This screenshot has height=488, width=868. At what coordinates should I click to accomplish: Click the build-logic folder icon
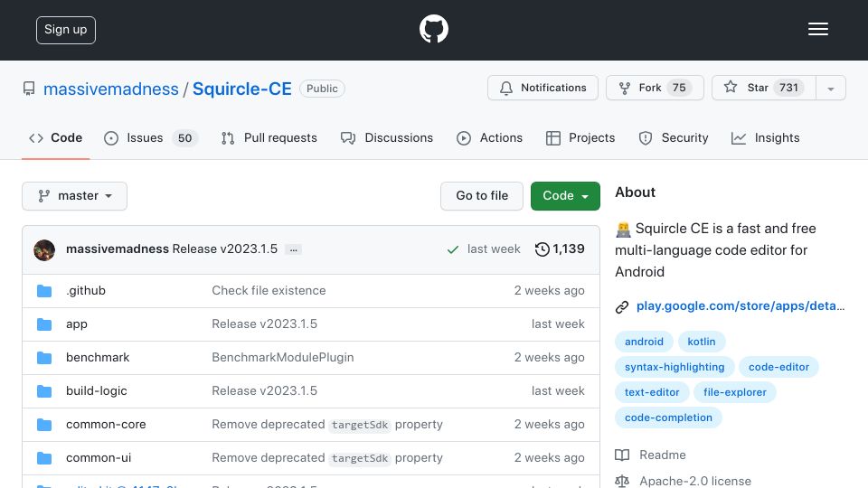(x=44, y=391)
